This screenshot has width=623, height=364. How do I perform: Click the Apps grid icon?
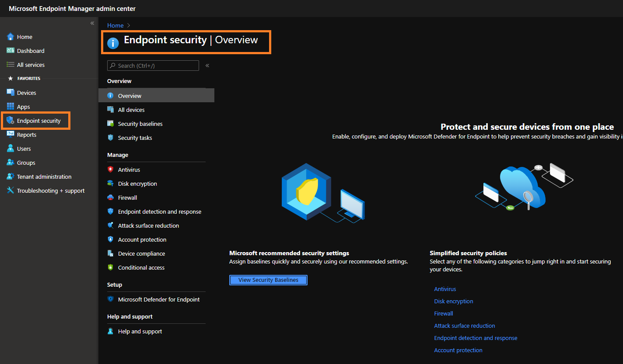[x=10, y=107]
